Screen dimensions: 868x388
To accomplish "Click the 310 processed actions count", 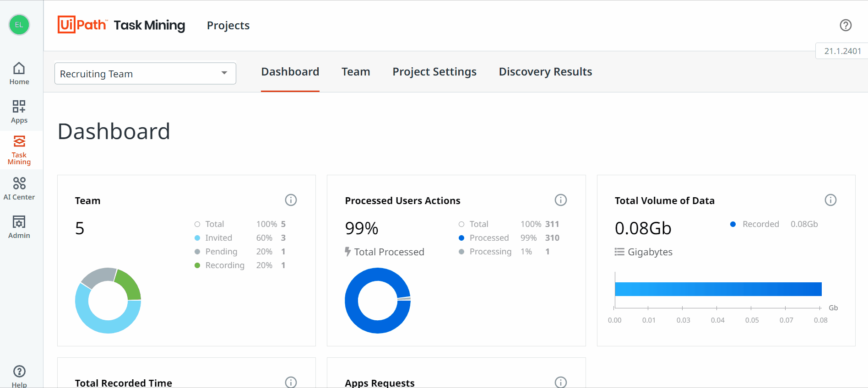I will pyautogui.click(x=552, y=238).
